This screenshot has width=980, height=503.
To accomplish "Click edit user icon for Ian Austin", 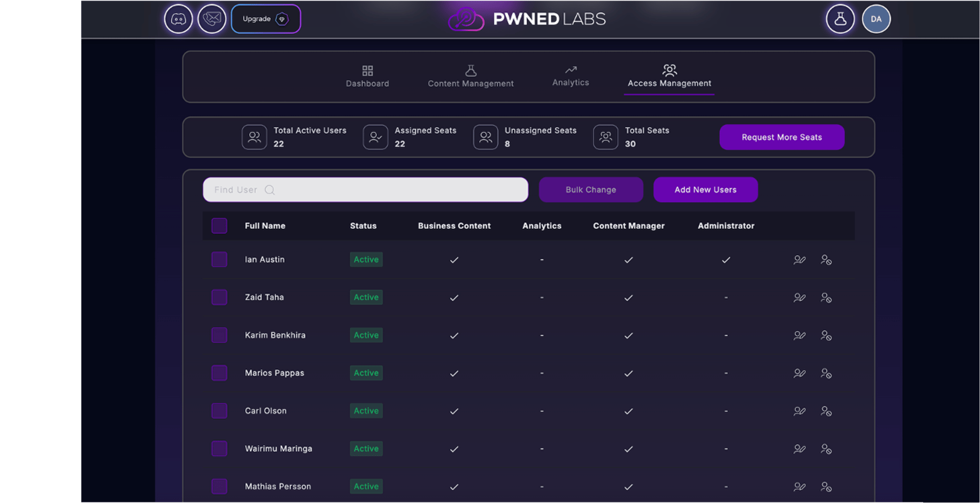I will (x=799, y=260).
